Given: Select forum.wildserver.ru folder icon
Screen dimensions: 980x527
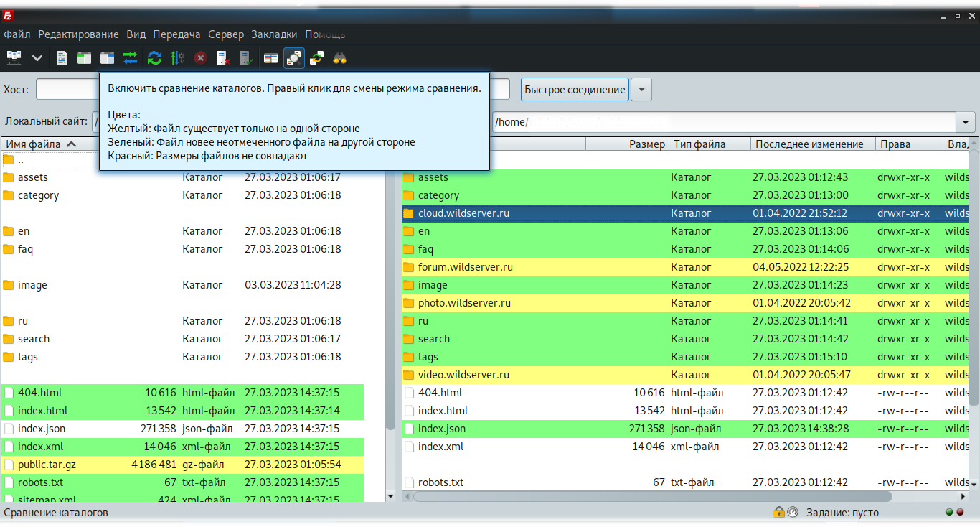Looking at the screenshot, I should point(409,267).
